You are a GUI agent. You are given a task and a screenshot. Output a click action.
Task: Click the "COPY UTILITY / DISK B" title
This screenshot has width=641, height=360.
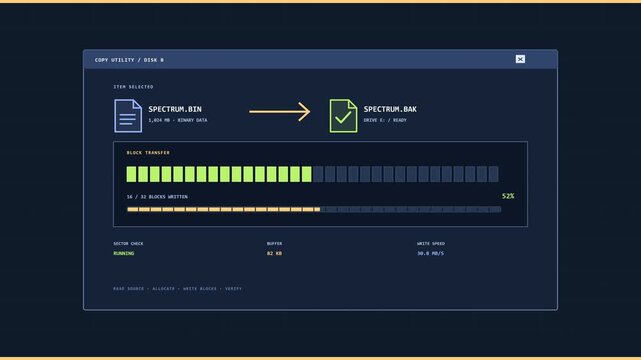coord(129,60)
